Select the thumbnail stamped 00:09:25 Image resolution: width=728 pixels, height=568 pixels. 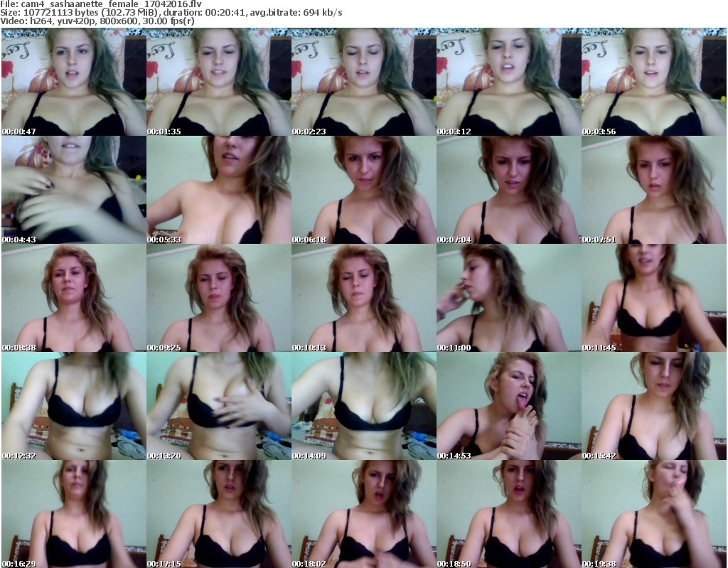click(219, 298)
